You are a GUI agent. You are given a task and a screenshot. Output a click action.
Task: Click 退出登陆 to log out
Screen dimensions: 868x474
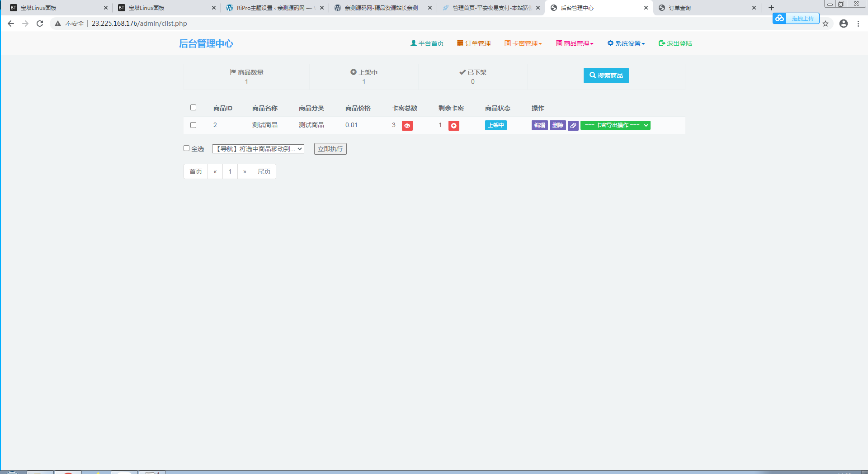pos(675,43)
